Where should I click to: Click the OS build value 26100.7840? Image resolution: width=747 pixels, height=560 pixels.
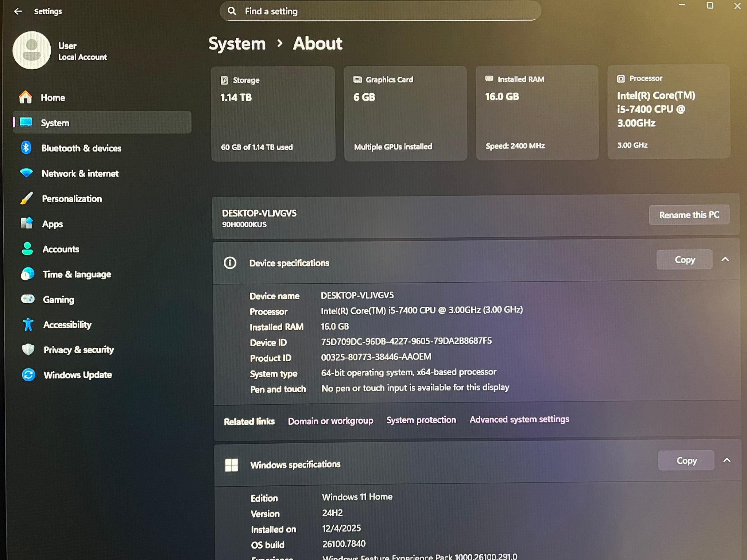344,544
